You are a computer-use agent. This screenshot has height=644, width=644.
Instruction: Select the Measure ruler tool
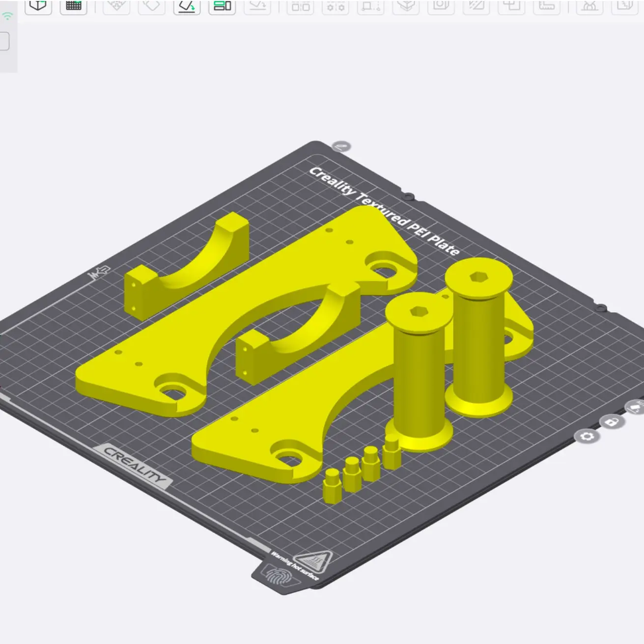(546, 6)
